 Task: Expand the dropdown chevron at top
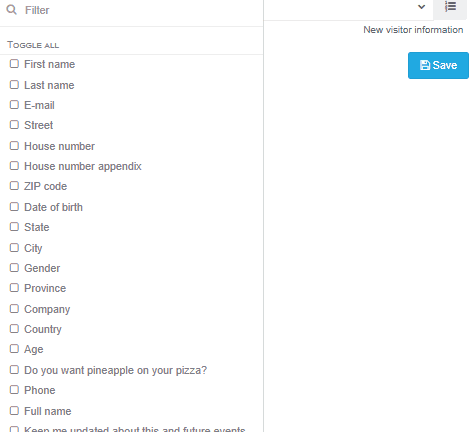[421, 7]
